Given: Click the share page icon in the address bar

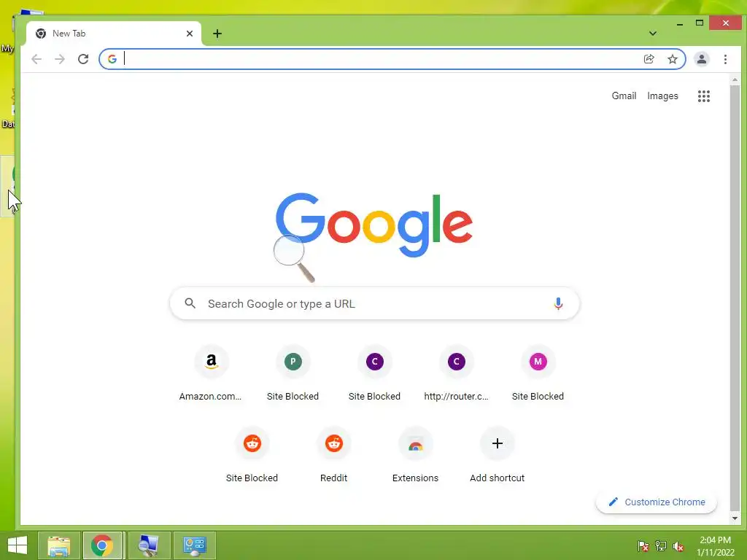Looking at the screenshot, I should (x=649, y=59).
